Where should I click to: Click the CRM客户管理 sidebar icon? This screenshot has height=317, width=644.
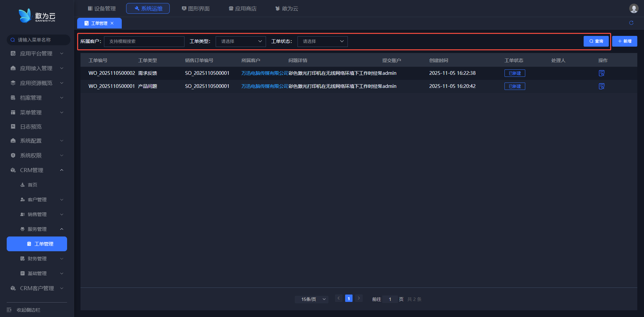click(13, 288)
